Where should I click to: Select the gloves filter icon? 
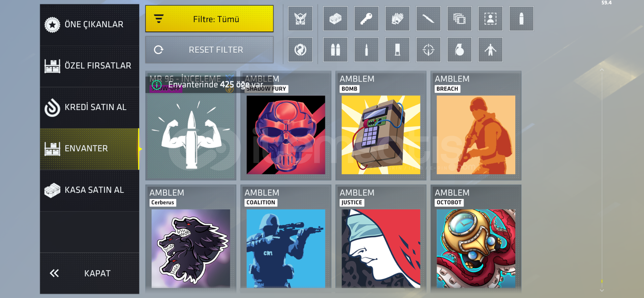397,19
